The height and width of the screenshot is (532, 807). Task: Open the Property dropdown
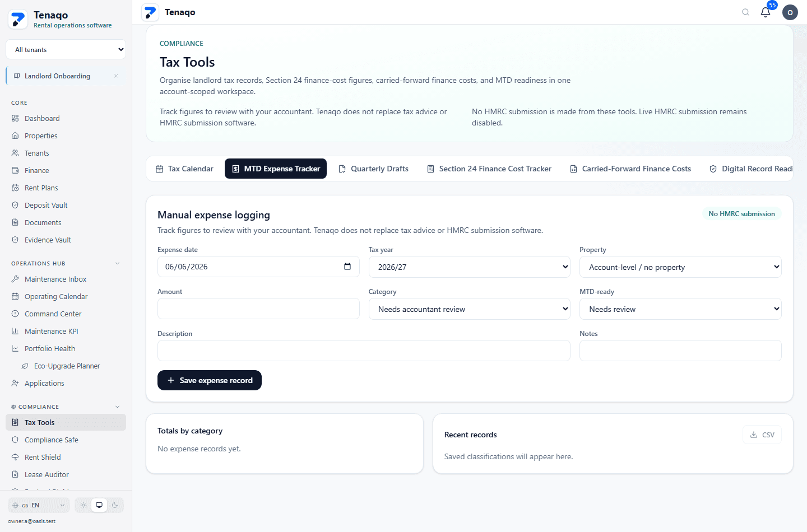(680, 267)
